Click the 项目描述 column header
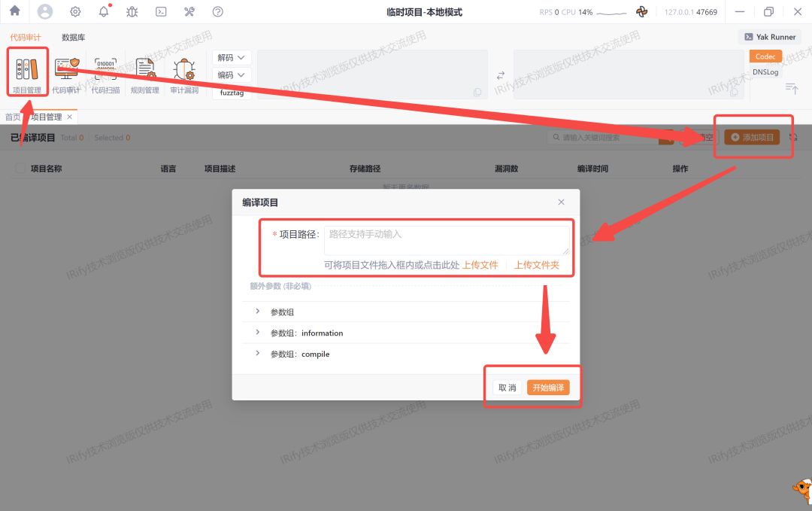 click(220, 169)
